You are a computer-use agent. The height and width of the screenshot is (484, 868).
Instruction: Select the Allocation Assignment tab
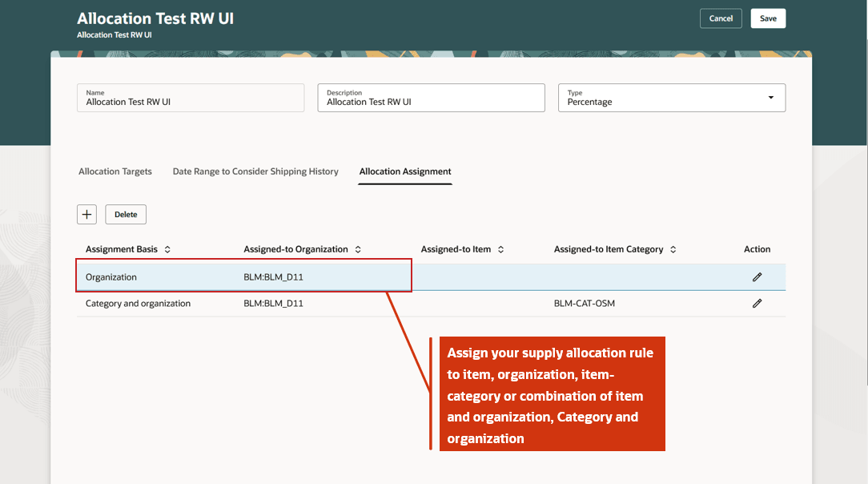pyautogui.click(x=405, y=171)
